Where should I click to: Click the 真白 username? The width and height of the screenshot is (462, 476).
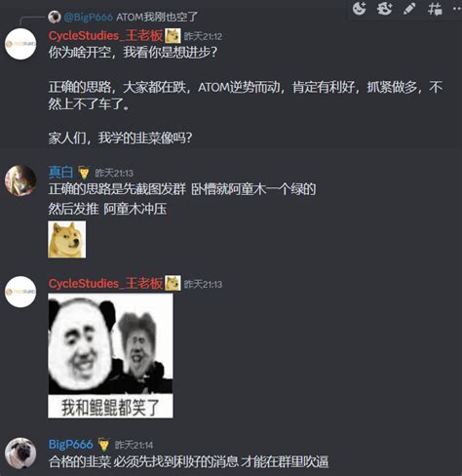(60, 172)
